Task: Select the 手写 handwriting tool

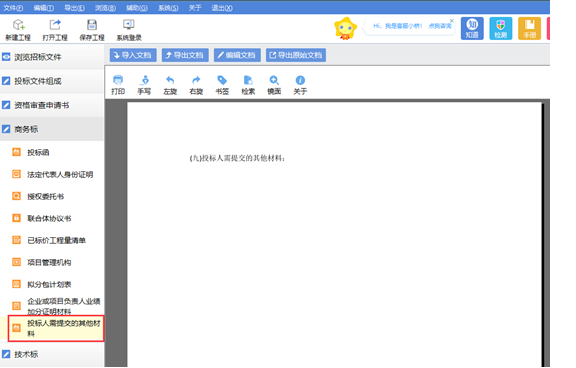Action: pos(144,80)
